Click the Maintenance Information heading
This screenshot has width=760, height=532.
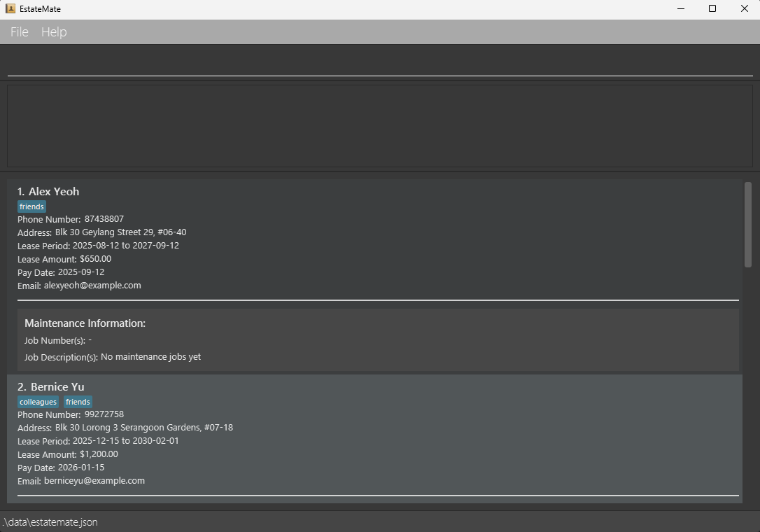(x=85, y=323)
